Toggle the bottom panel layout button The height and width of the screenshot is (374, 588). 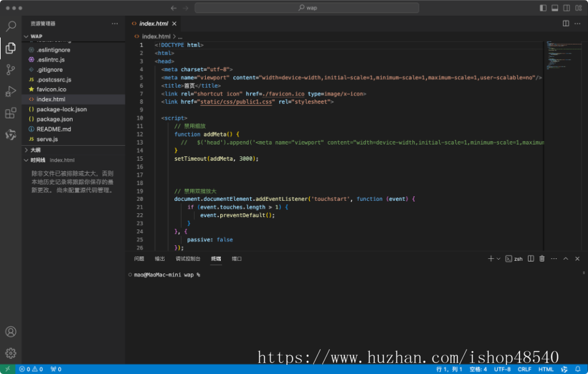tap(555, 8)
